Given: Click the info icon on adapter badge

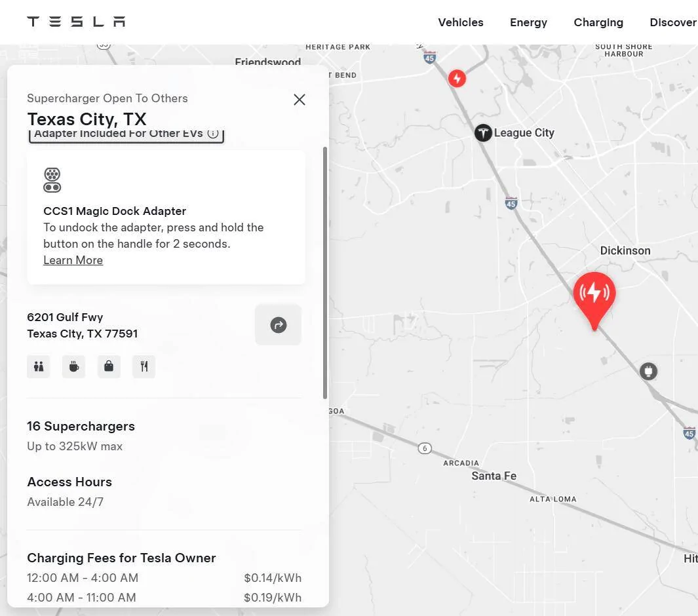Looking at the screenshot, I should tap(213, 134).
